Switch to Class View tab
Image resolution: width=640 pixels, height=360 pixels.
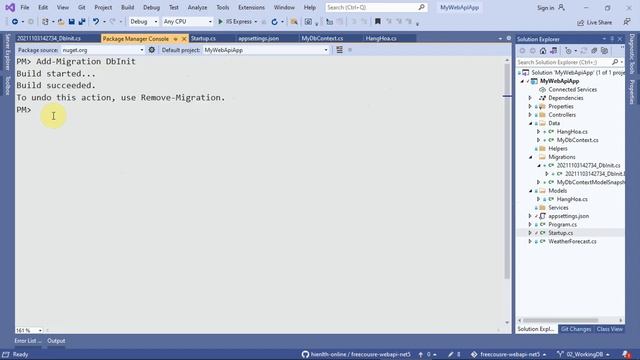610,329
